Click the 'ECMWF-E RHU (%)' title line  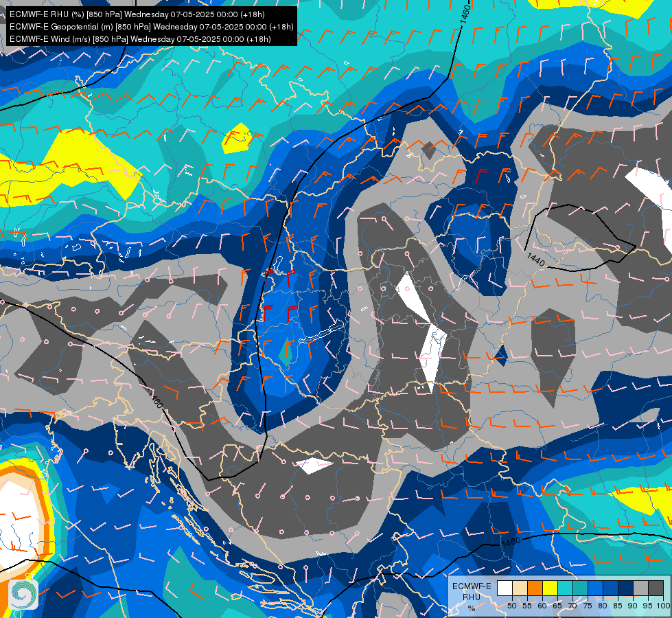[x=137, y=14]
